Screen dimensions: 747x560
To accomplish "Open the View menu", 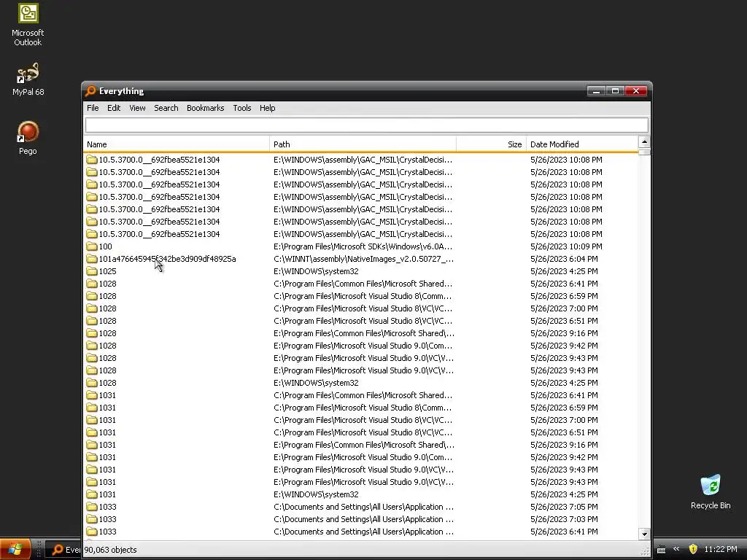I will (x=137, y=108).
